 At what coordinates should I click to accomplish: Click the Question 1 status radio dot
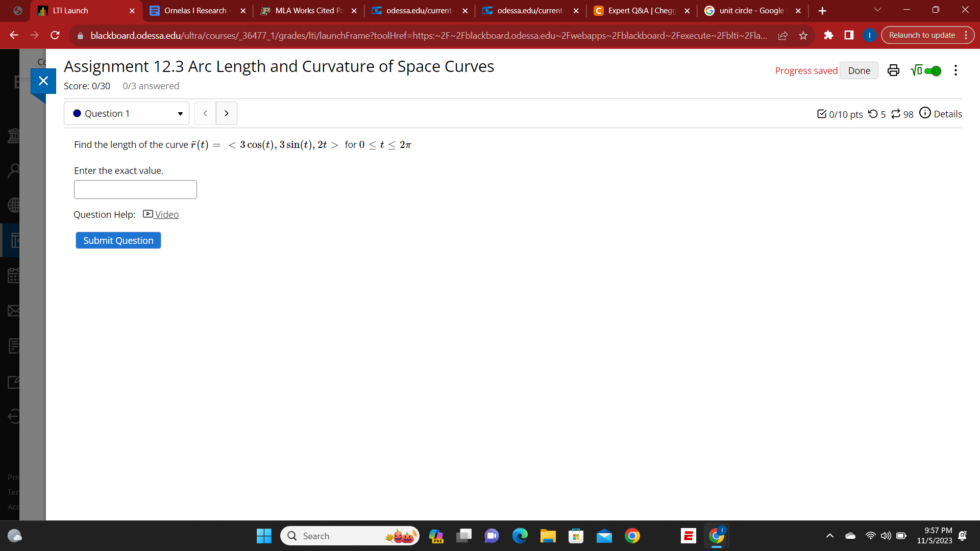tap(78, 113)
